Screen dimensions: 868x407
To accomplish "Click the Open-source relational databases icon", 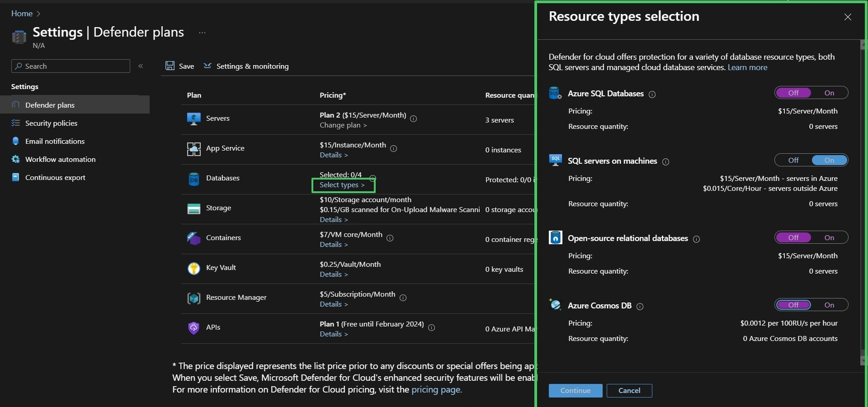I will 555,237.
